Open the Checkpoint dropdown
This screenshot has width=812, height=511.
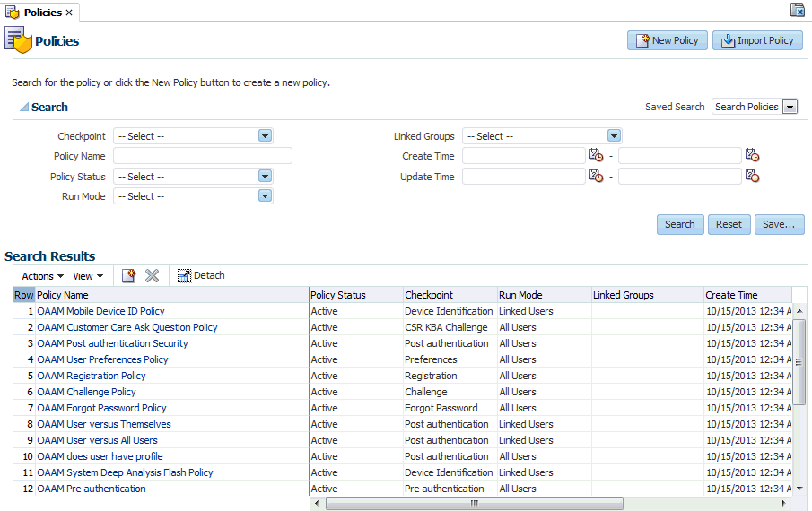pos(266,136)
